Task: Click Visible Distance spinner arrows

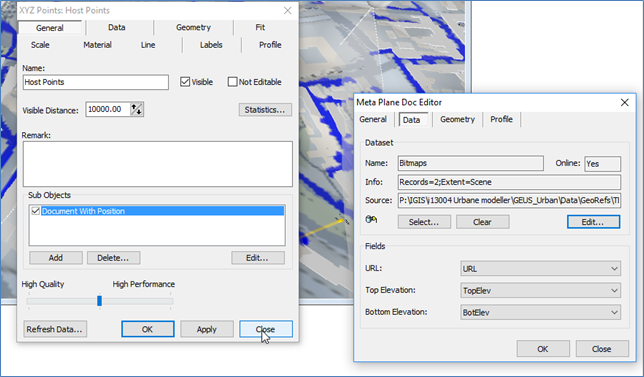Action: (x=136, y=109)
